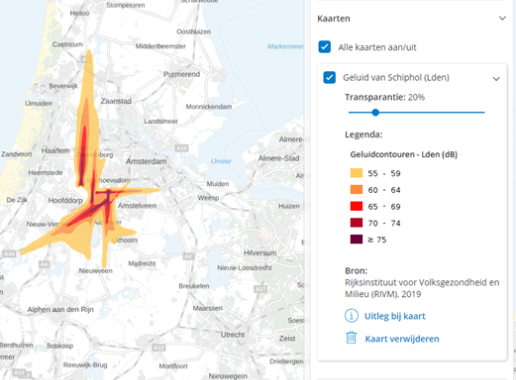Collapse the Kaarten section chevron
This screenshot has width=516, height=380.
pyautogui.click(x=502, y=18)
